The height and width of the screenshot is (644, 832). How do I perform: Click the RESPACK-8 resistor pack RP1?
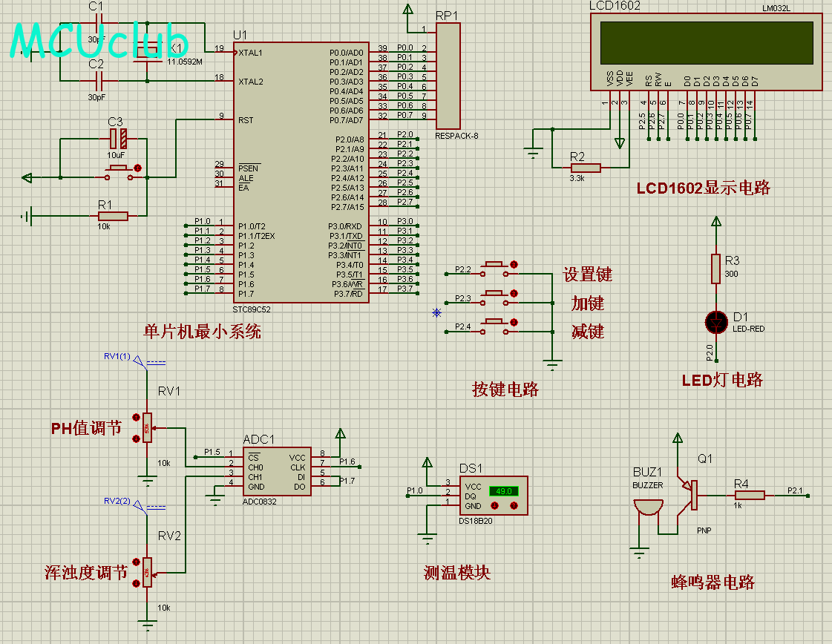[448, 75]
